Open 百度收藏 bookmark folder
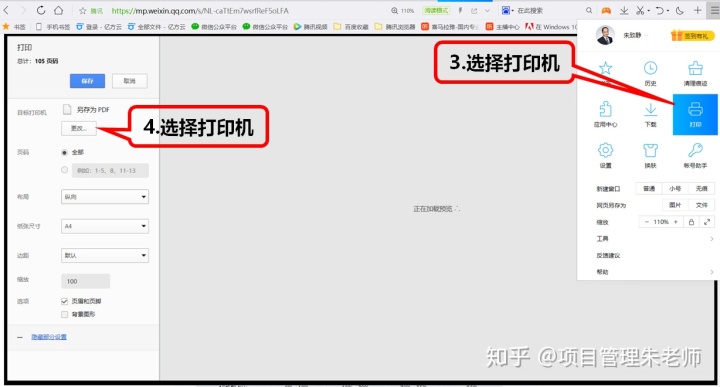 351,27
